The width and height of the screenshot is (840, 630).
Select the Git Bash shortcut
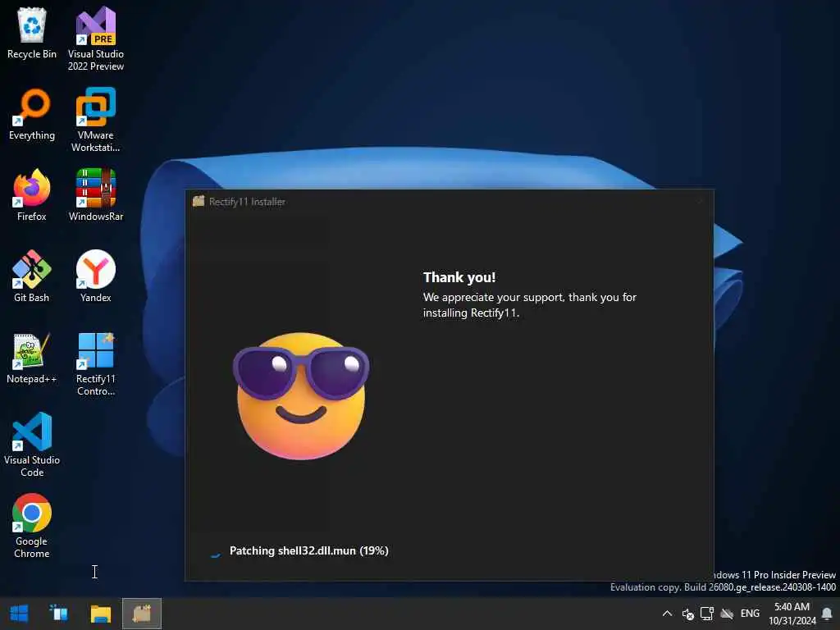coord(32,276)
